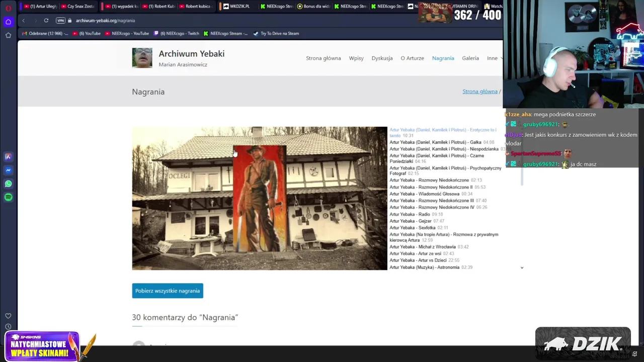644x362 pixels.
Task: Play Rozmowy Niedokończone II 05:53
Action: click(437, 187)
